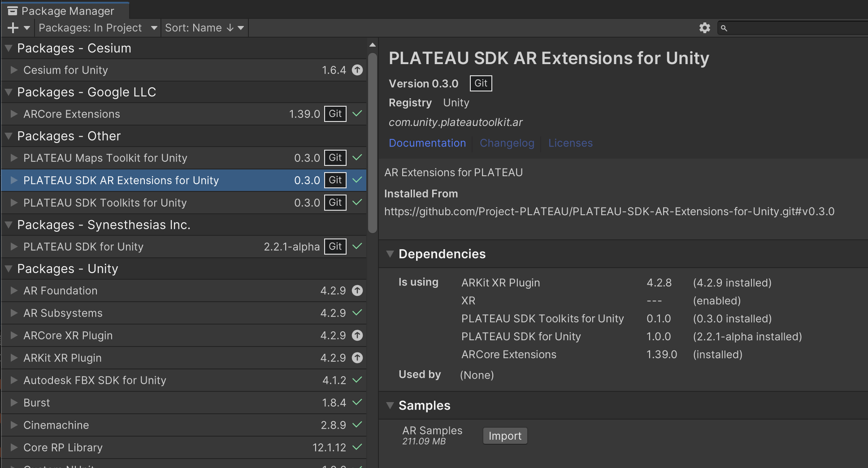Screen dimensions: 868x468
Task: Click installed checkmark for ARCore Extensions
Action: pyautogui.click(x=357, y=113)
